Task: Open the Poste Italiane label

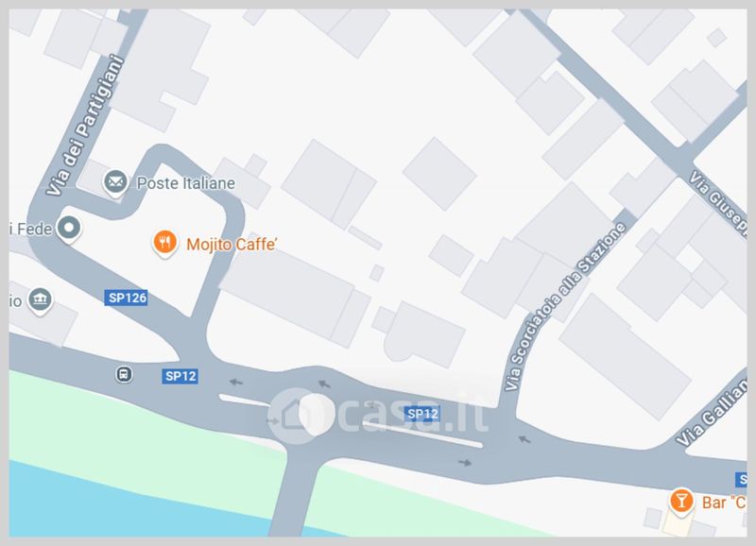Action: coord(186,183)
